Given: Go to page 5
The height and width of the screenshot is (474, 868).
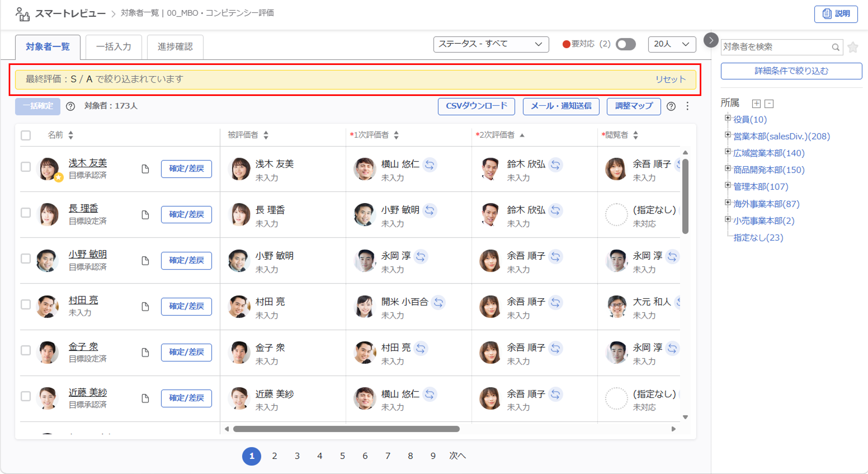Looking at the screenshot, I should pos(342,456).
